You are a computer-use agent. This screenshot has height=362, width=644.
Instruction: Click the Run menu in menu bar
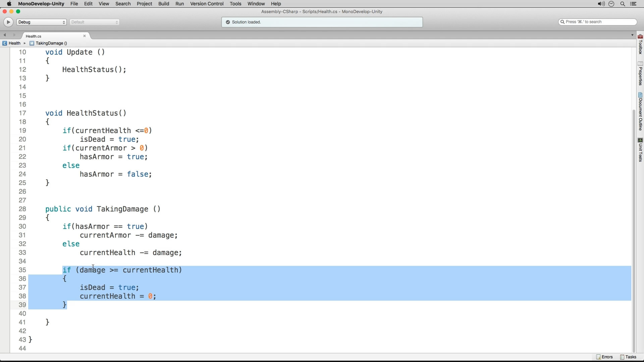click(x=179, y=4)
